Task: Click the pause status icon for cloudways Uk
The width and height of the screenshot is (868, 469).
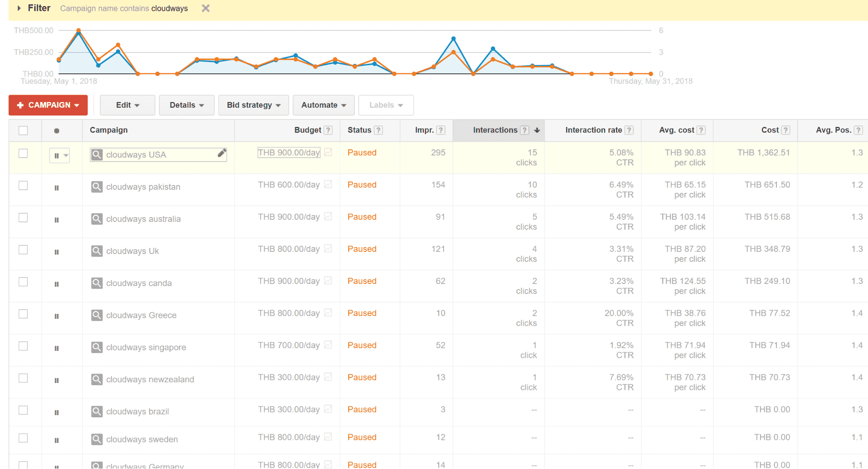Action: [56, 252]
